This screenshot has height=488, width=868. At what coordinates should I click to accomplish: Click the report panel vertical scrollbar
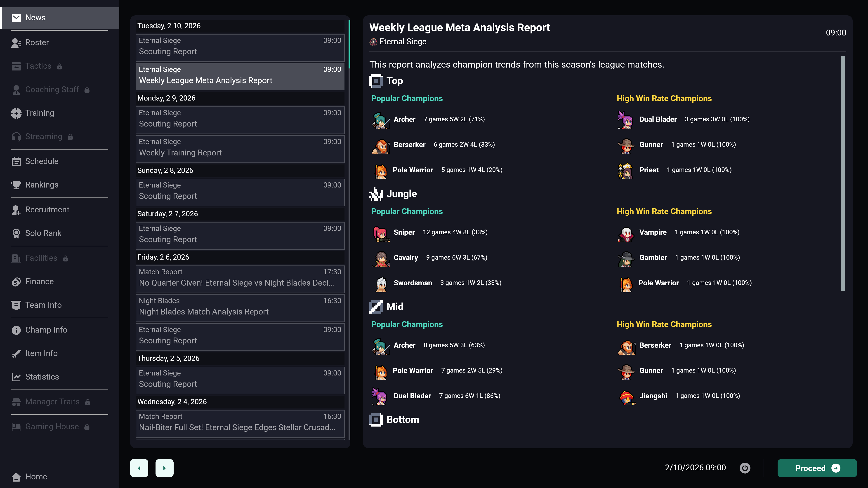[843, 174]
